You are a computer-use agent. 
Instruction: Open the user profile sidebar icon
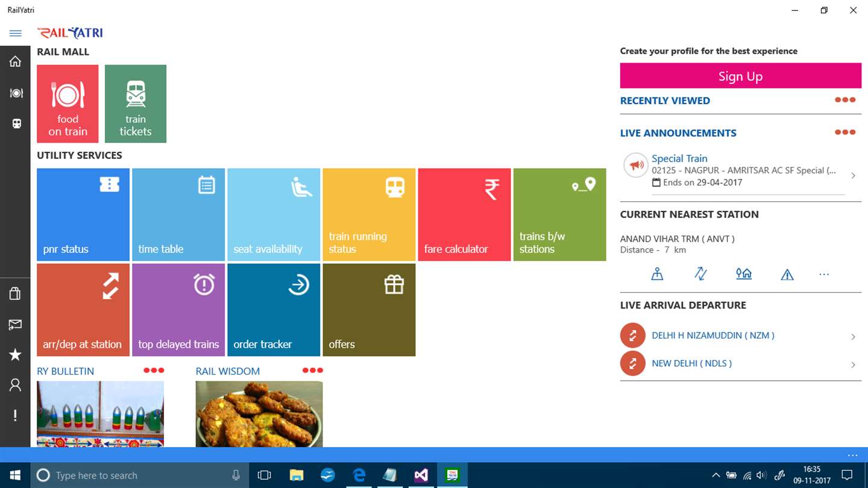(x=15, y=385)
